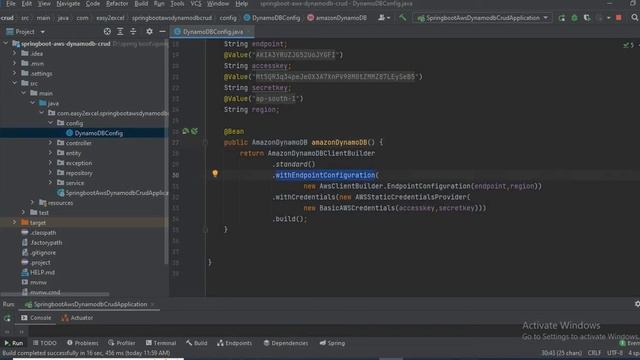
Task: Expand the .settings folder
Action: pos(15,73)
